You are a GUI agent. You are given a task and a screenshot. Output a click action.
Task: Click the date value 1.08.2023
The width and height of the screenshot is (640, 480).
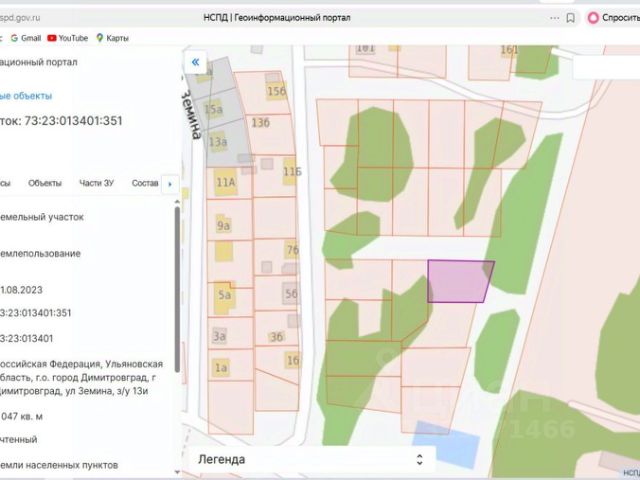click(x=21, y=290)
